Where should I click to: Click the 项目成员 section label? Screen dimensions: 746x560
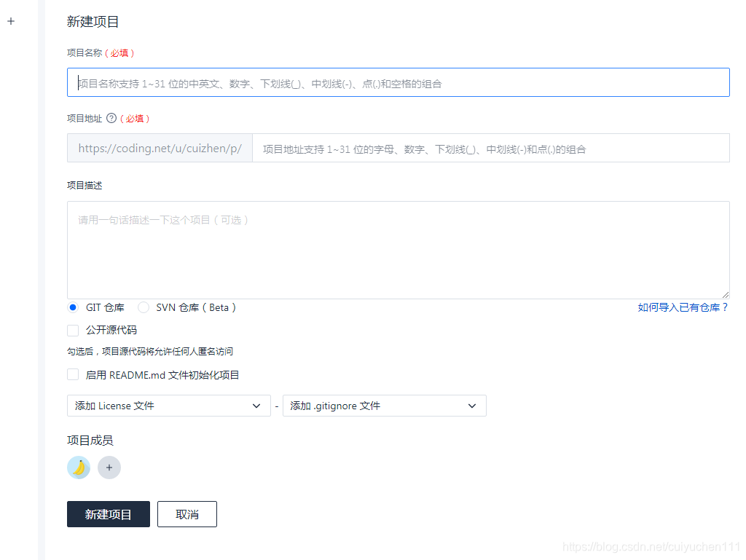[90, 441]
